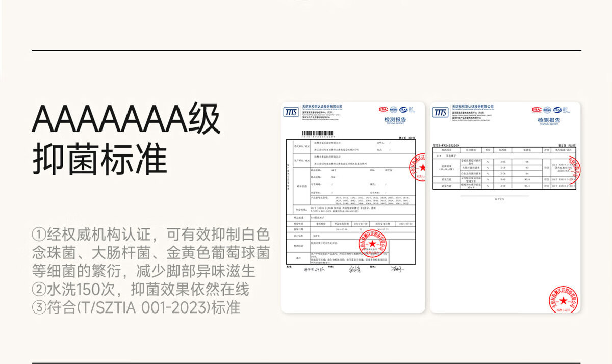Click the TTTS logo on the left report
The width and height of the screenshot is (612, 364).
click(291, 112)
